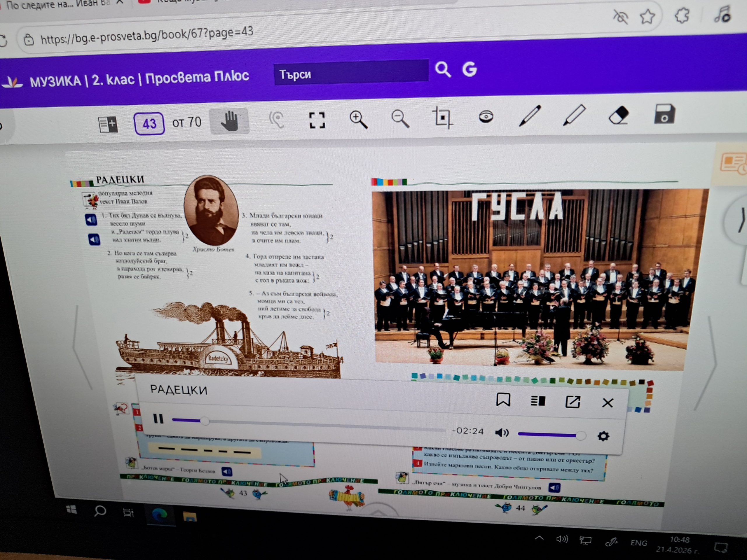The image size is (747, 560).
Task: Click the zoom out magnifier icon
Action: point(400,119)
